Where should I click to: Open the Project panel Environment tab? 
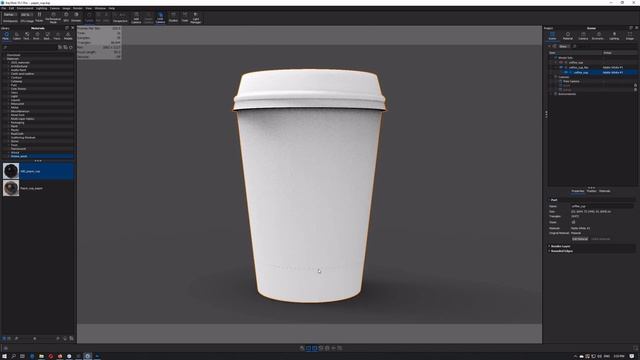tap(598, 36)
